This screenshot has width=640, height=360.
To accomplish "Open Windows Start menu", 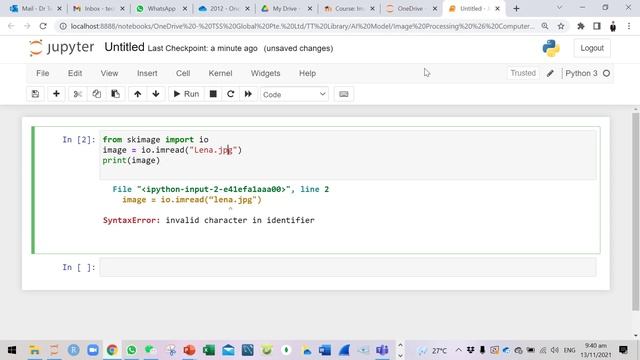I will 12,350.
